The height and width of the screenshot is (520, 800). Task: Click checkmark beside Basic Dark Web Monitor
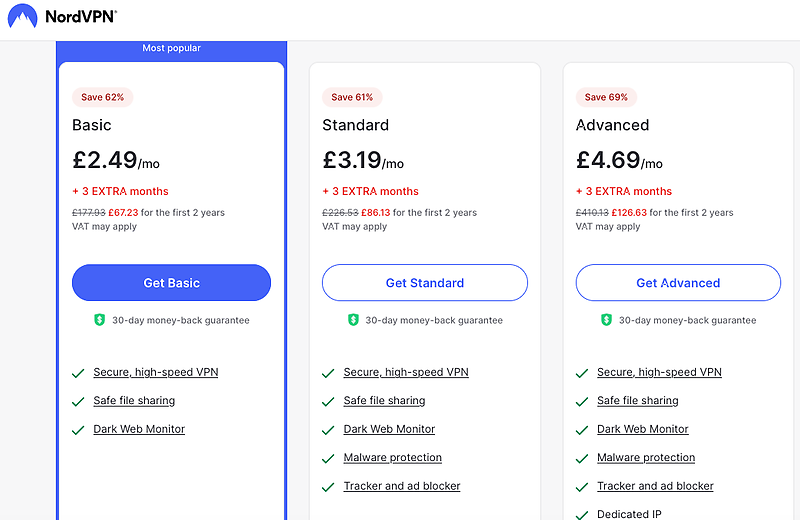pos(78,430)
